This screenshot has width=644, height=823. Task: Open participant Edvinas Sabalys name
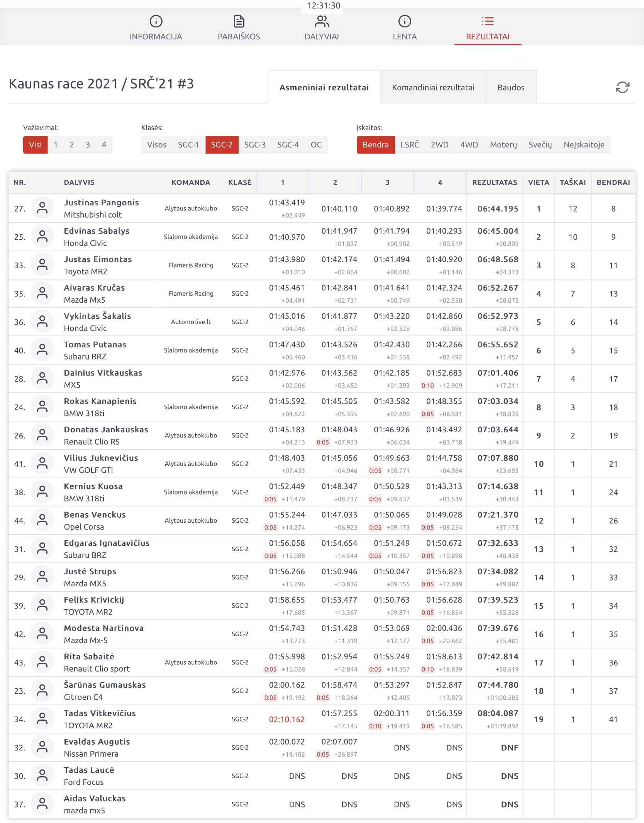[97, 231]
